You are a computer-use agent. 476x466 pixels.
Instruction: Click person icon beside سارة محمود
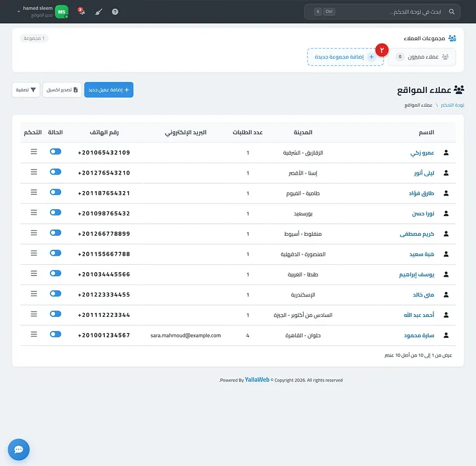[x=446, y=336]
